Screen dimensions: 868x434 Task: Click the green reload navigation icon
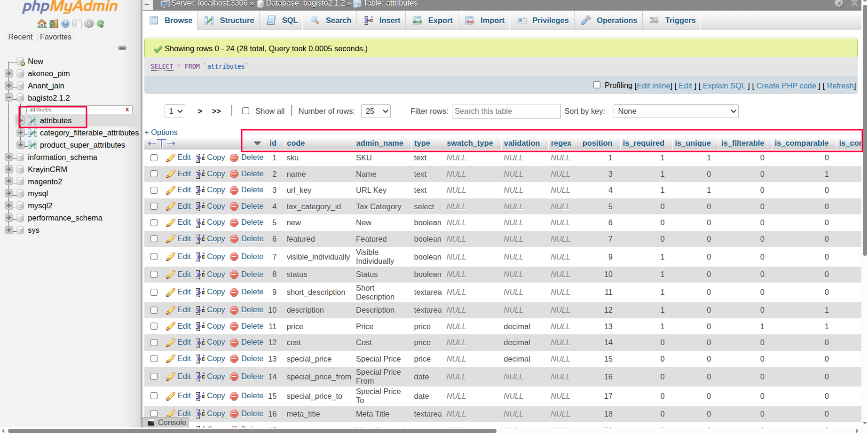coord(101,24)
